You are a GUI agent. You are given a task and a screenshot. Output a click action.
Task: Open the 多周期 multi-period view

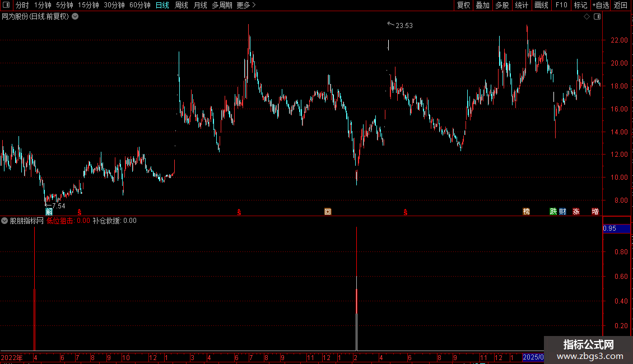pos(222,5)
